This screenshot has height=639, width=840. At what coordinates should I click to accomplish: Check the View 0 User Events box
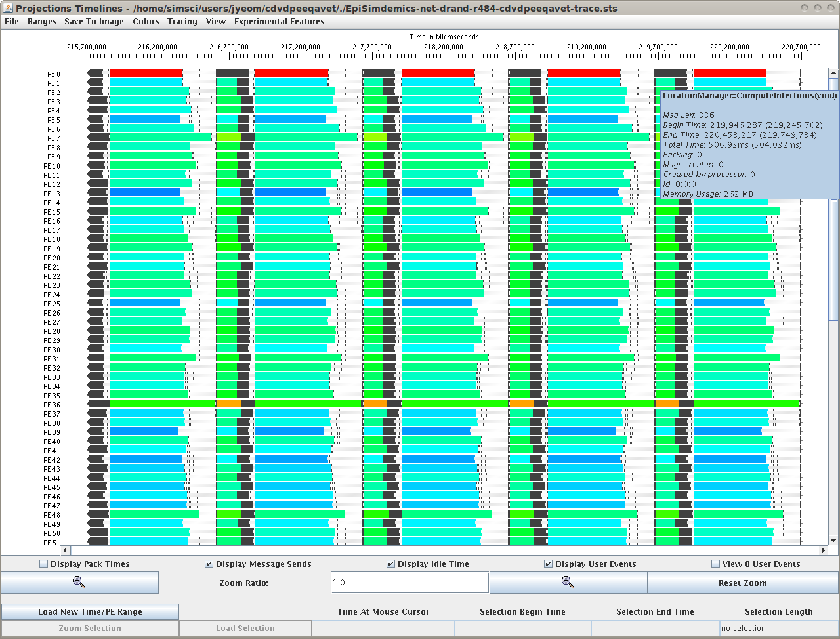[716, 564]
